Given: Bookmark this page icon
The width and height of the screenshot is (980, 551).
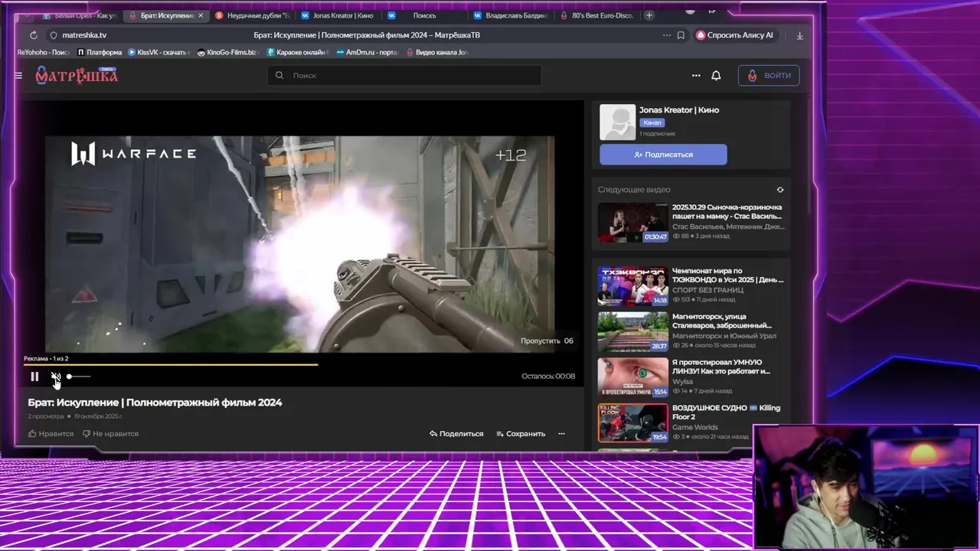Looking at the screenshot, I should click(x=681, y=35).
